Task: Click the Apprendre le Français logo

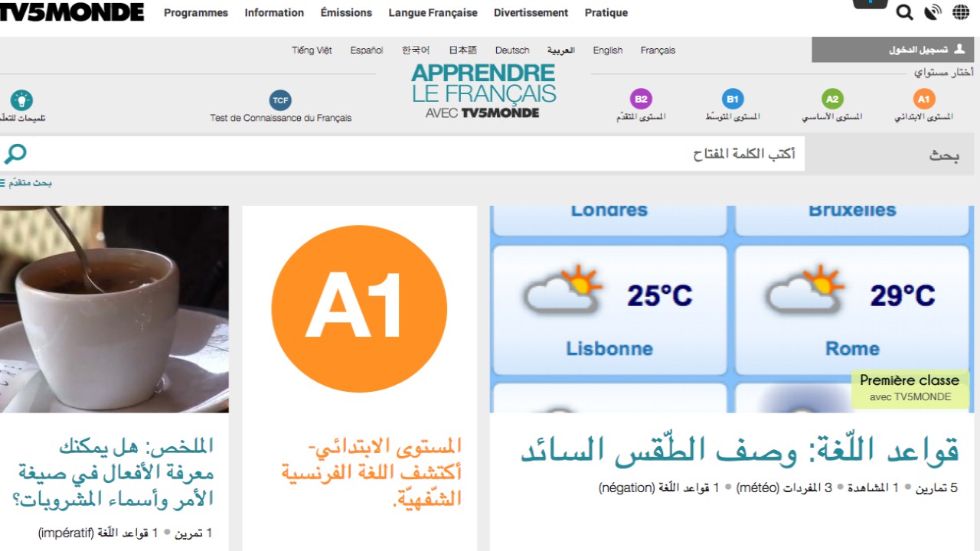Action: [483, 90]
